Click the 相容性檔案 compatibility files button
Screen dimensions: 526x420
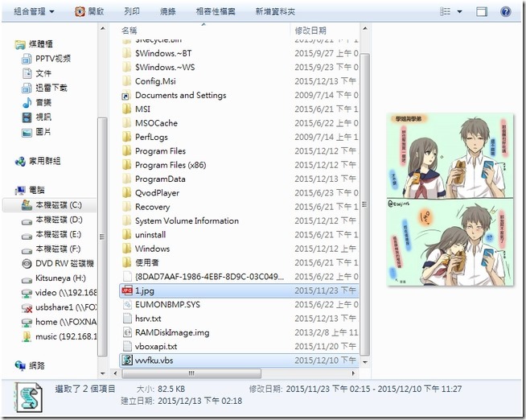coord(216,12)
